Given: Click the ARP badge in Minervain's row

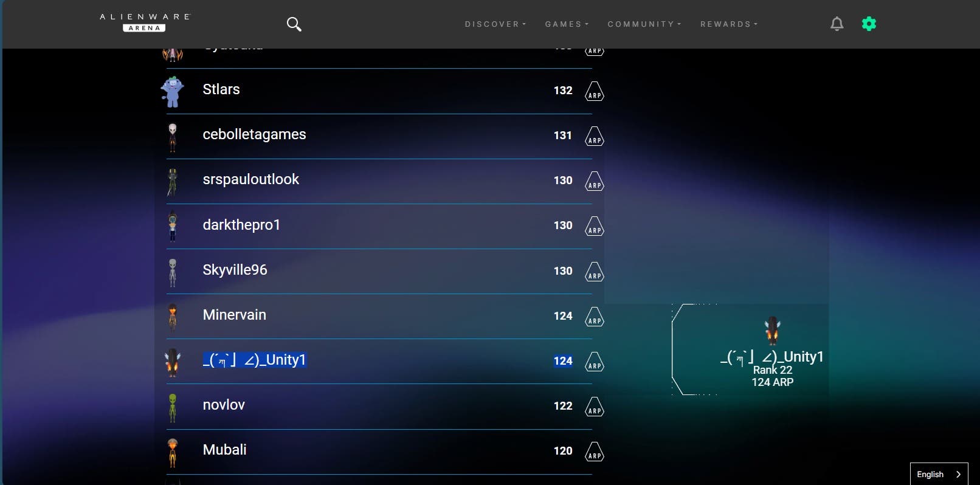Looking at the screenshot, I should pyautogui.click(x=594, y=317).
